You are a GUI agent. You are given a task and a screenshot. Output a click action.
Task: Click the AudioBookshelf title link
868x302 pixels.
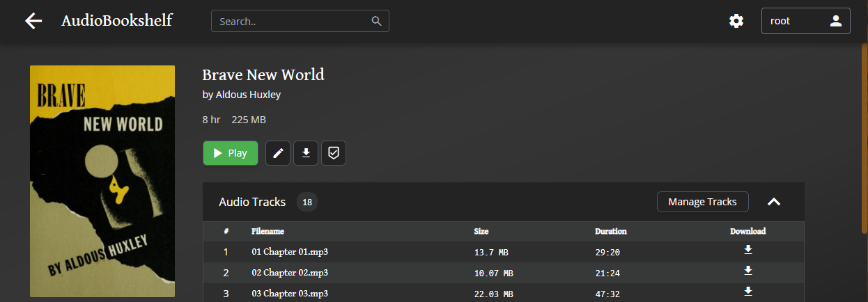point(116,21)
